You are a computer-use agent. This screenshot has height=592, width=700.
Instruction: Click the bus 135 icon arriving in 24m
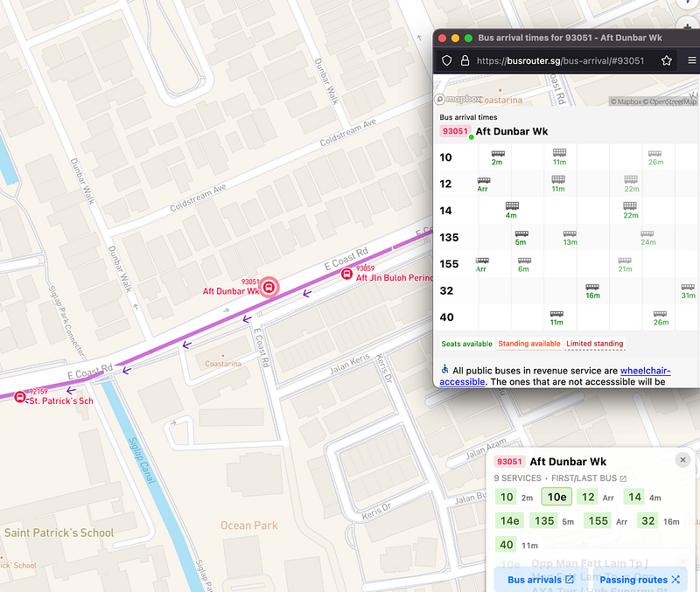[647, 233]
